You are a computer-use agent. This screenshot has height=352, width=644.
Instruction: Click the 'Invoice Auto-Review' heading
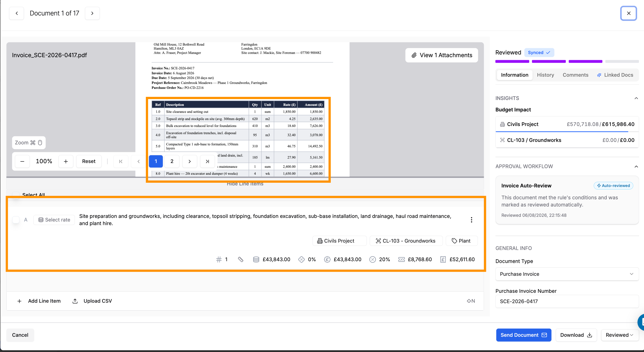point(526,186)
